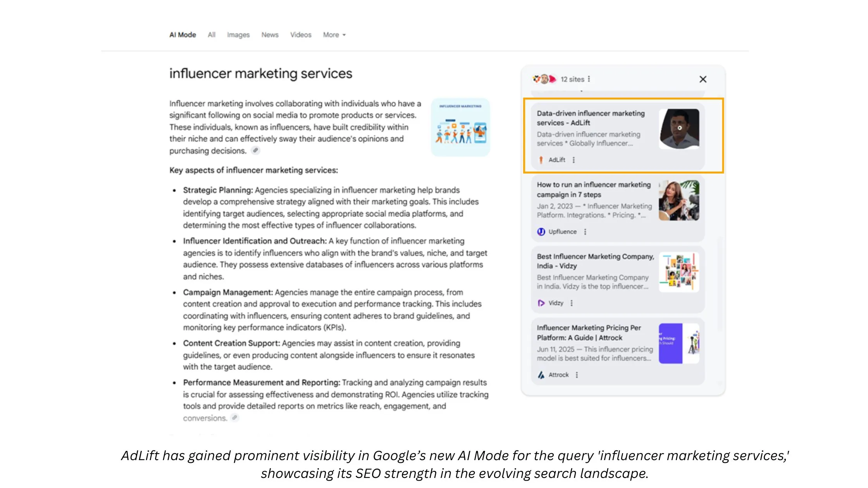Click link icon after 'purchasing decisions'
Screen dimensions: 868x488
pyautogui.click(x=255, y=150)
